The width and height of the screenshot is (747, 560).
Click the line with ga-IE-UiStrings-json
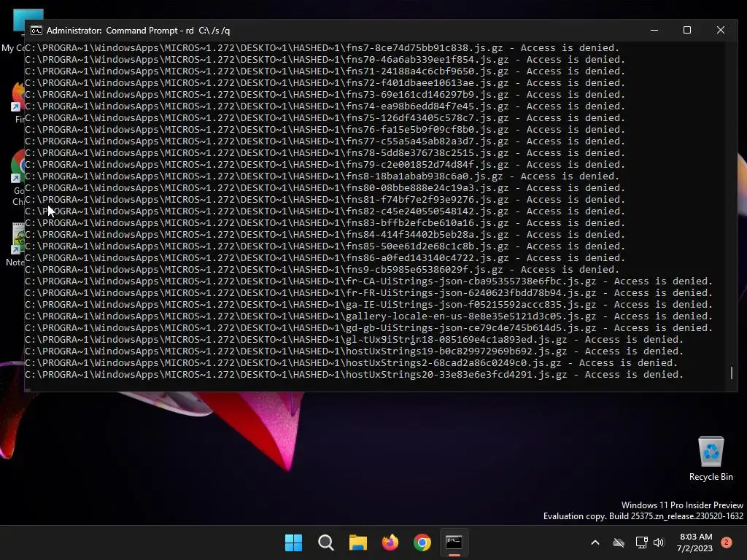click(368, 305)
